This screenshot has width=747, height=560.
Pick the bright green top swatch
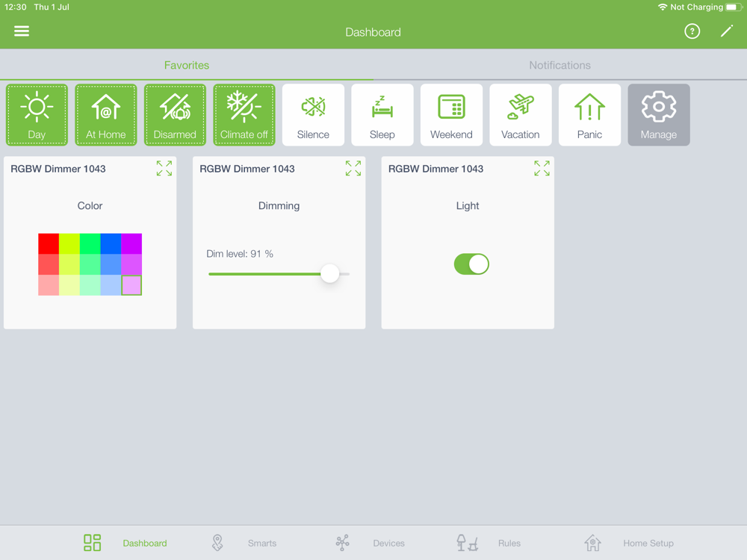click(x=90, y=243)
